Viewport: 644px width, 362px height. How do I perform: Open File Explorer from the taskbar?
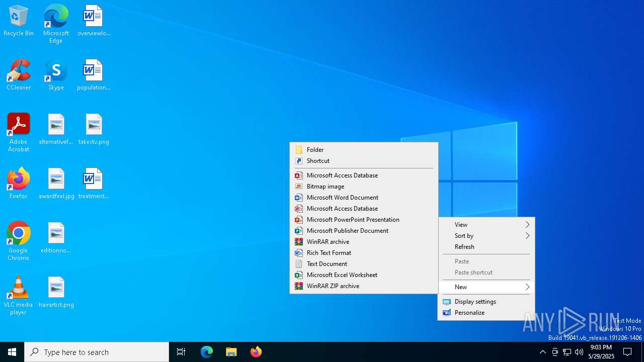pyautogui.click(x=231, y=352)
